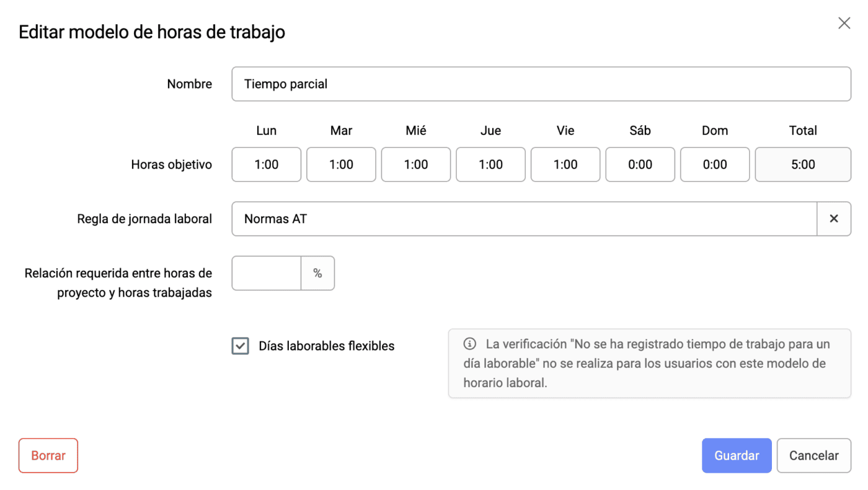
Task: Clear the Normas AT rule with the X icon
Action: [834, 219]
